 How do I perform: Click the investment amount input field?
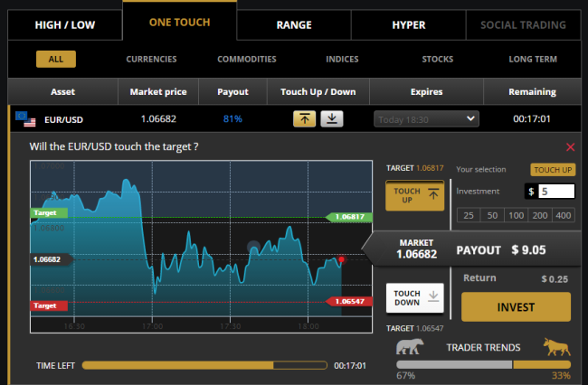(x=556, y=191)
